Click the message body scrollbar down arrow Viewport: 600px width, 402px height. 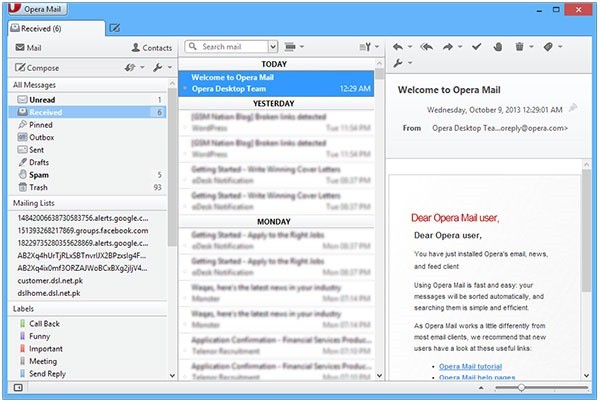coord(586,376)
